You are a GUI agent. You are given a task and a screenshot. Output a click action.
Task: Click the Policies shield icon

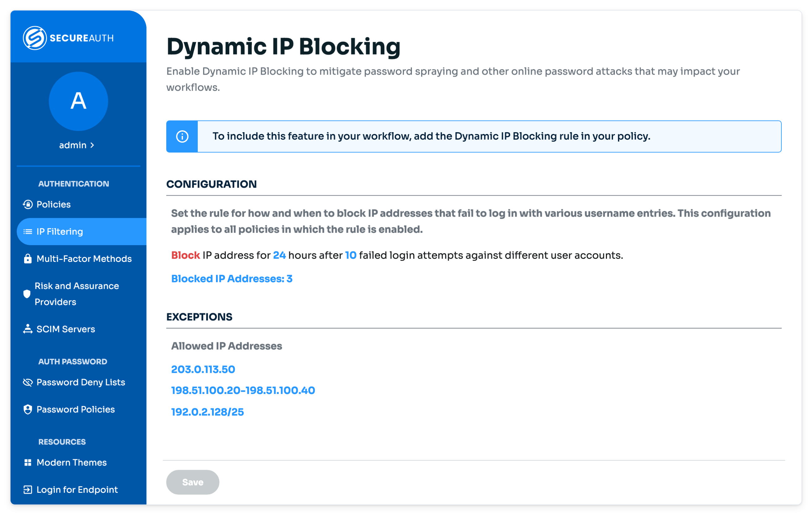pyautogui.click(x=28, y=204)
